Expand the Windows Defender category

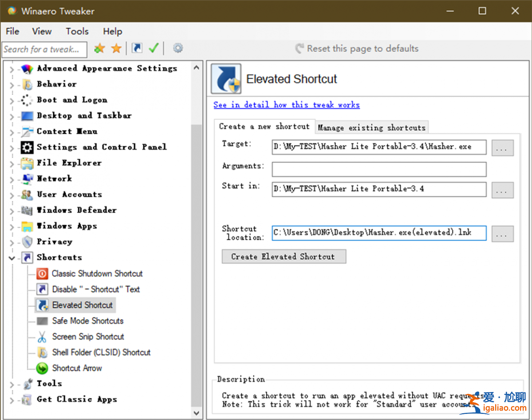point(12,210)
